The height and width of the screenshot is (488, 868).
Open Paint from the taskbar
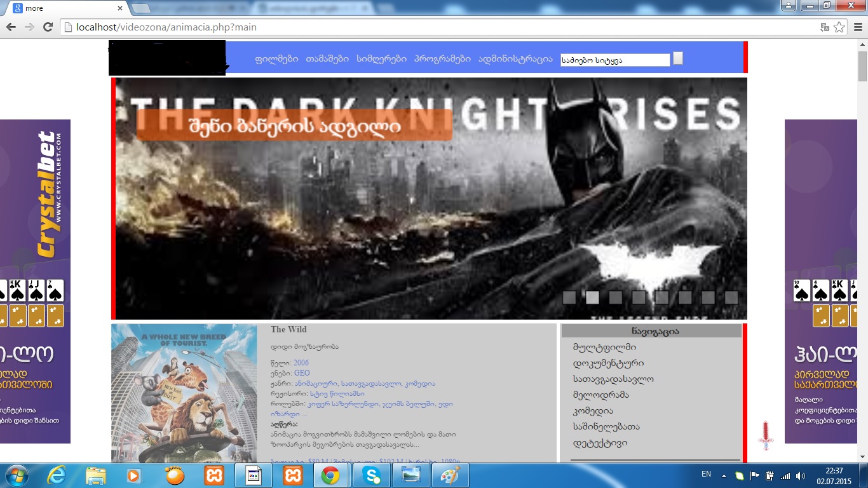coord(451,475)
